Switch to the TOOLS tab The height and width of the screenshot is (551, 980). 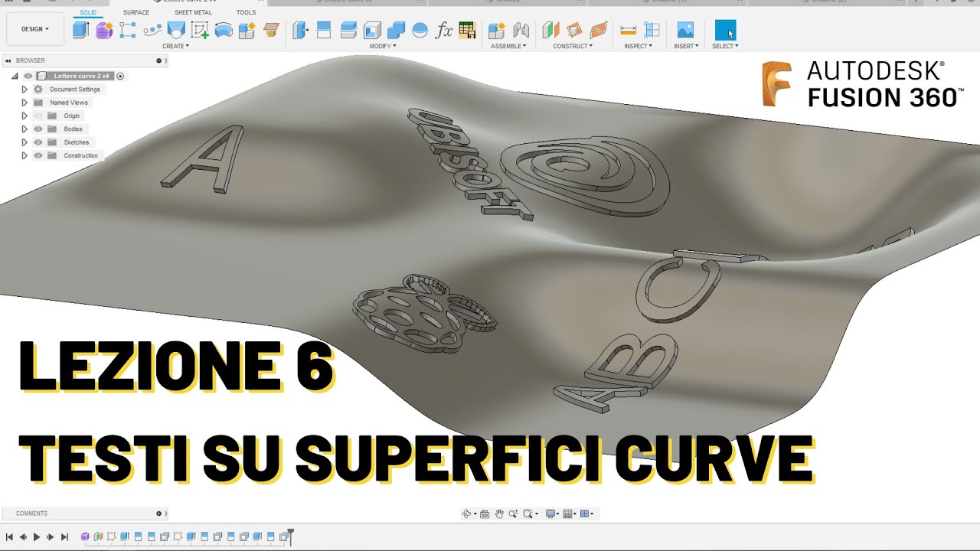[x=246, y=12]
